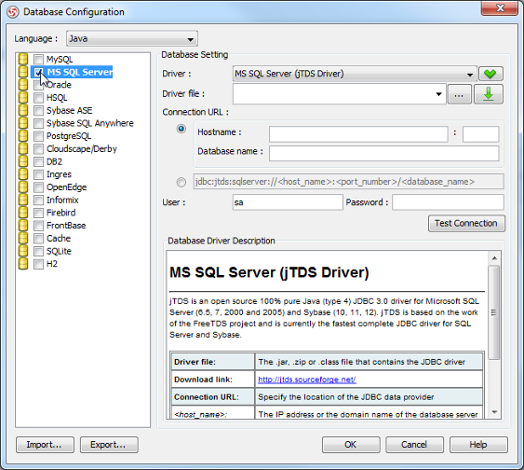The image size is (524, 470).
Task: Click the Hostname input field
Action: coord(358,134)
